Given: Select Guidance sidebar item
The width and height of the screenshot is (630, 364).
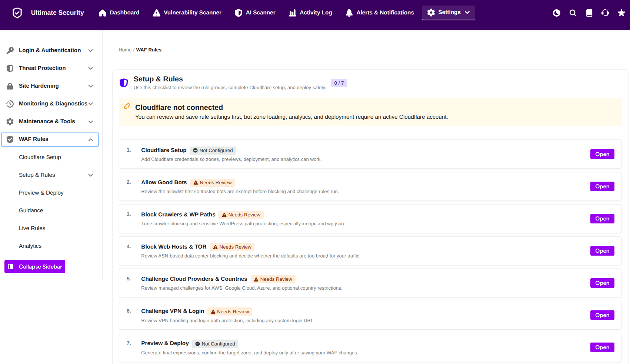Looking at the screenshot, I should pos(31,210).
